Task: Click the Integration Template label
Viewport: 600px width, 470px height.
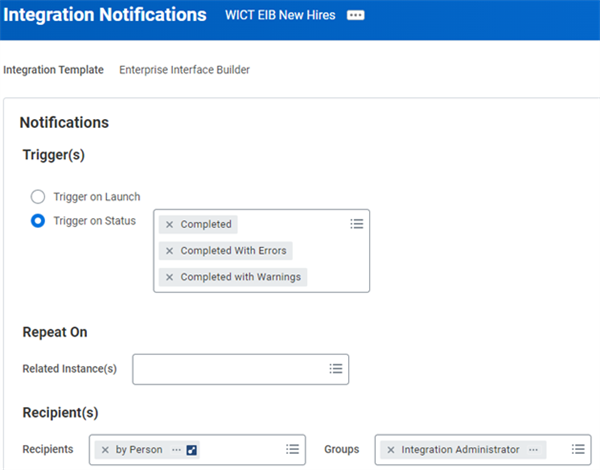Action: [x=54, y=70]
